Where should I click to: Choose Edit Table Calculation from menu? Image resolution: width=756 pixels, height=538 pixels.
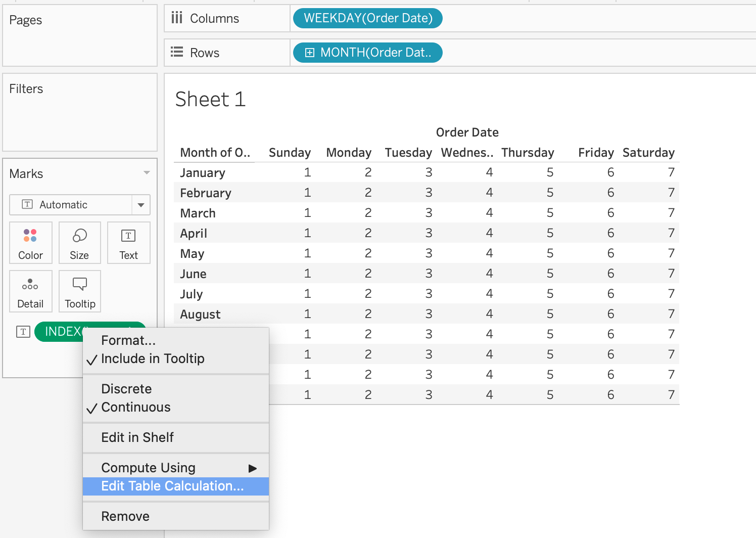pyautogui.click(x=172, y=486)
